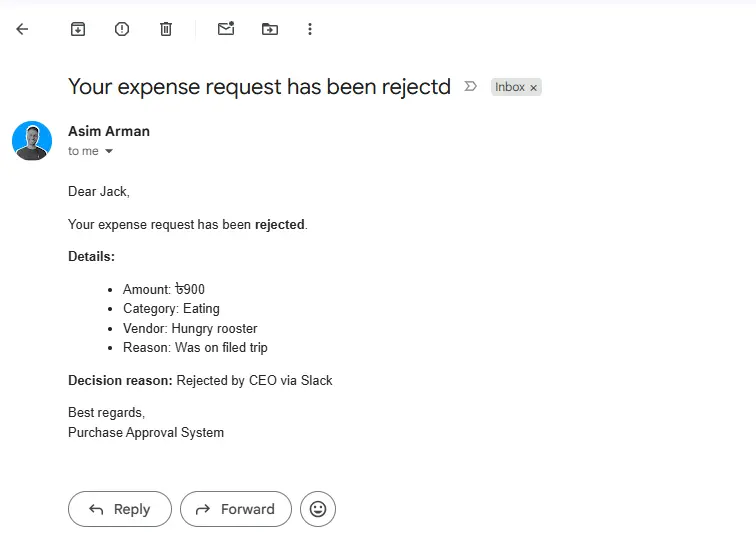Forward this email
Image resolution: width=756 pixels, height=550 pixels.
click(236, 509)
